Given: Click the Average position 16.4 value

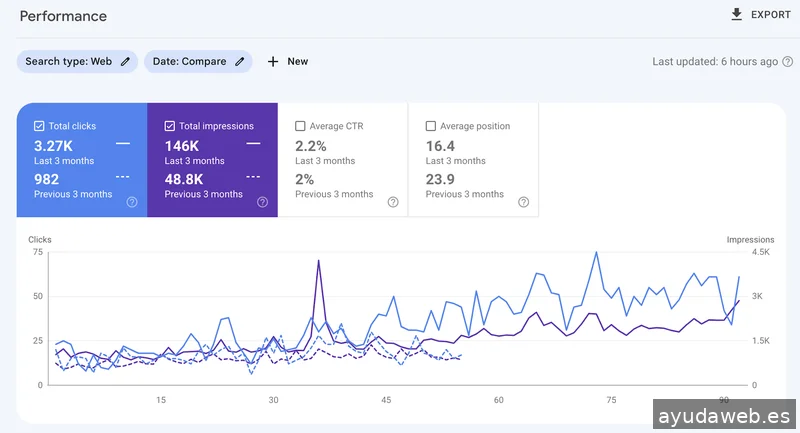Looking at the screenshot, I should pyautogui.click(x=441, y=146).
